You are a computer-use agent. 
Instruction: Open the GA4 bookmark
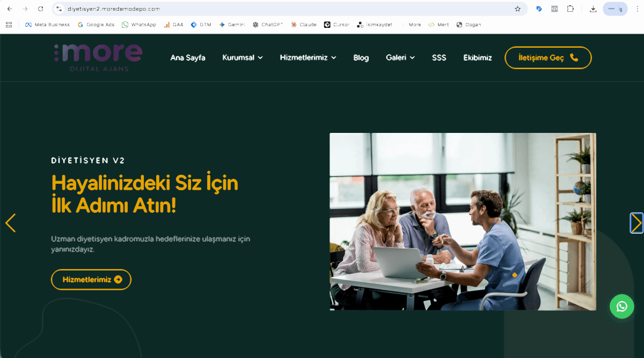tap(173, 24)
